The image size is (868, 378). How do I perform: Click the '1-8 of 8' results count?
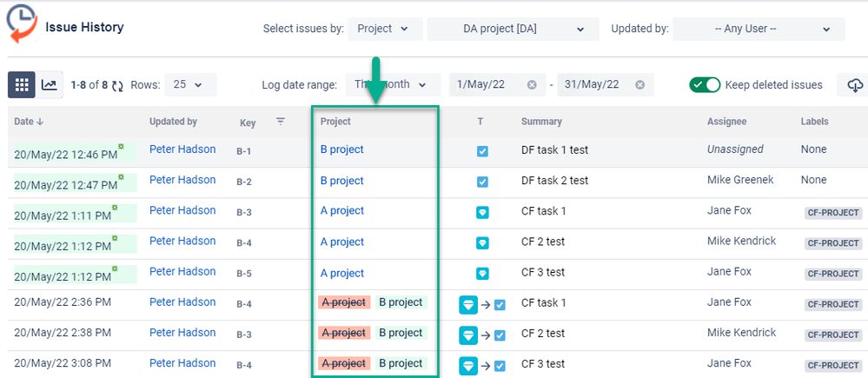[x=89, y=85]
